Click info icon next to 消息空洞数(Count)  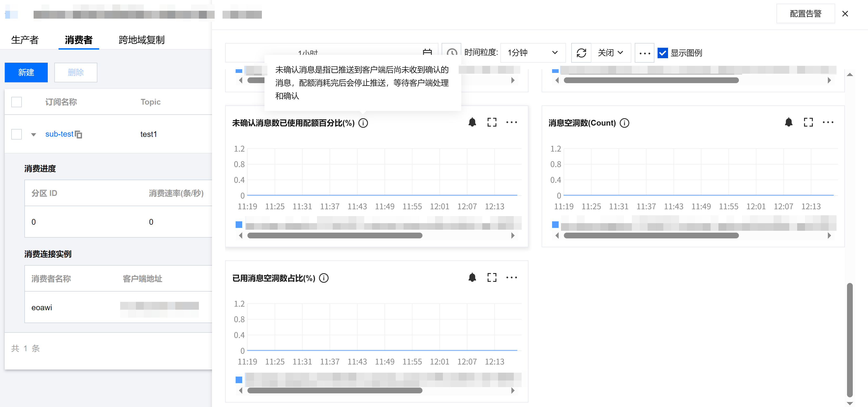click(x=624, y=123)
